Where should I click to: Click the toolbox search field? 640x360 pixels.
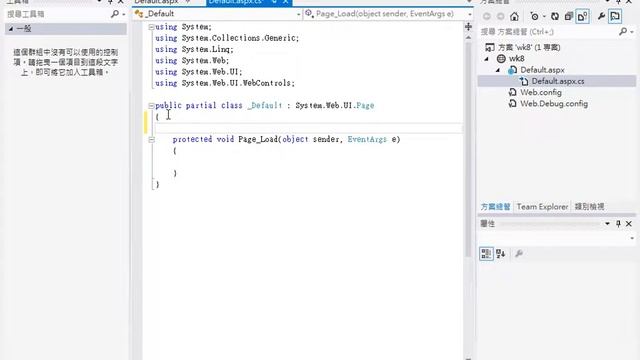57,14
